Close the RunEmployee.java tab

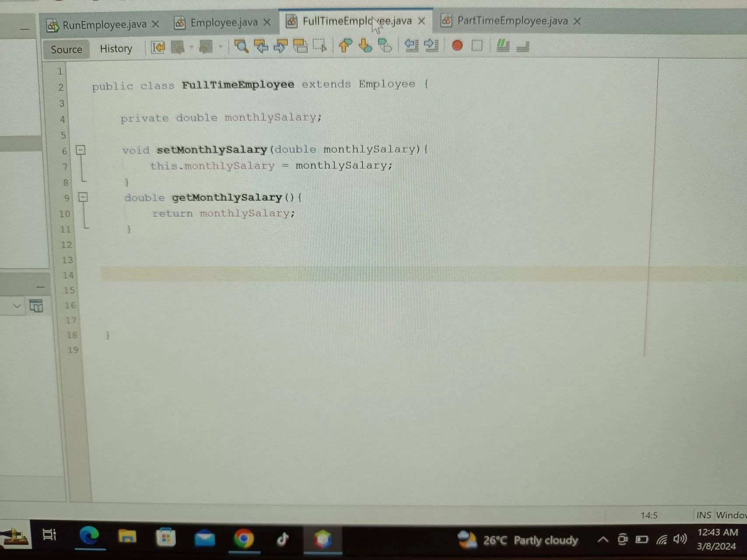155,24
